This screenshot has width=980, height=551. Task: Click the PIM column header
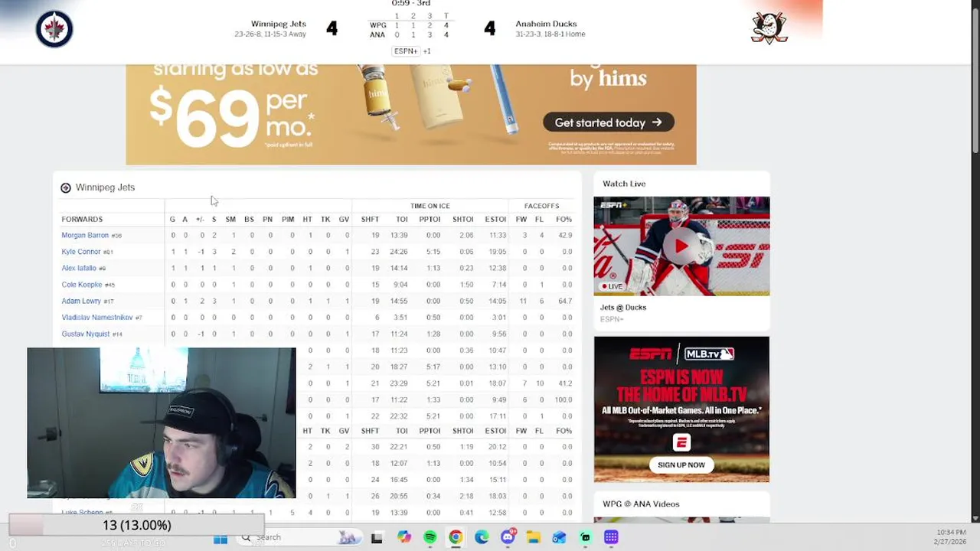(288, 220)
